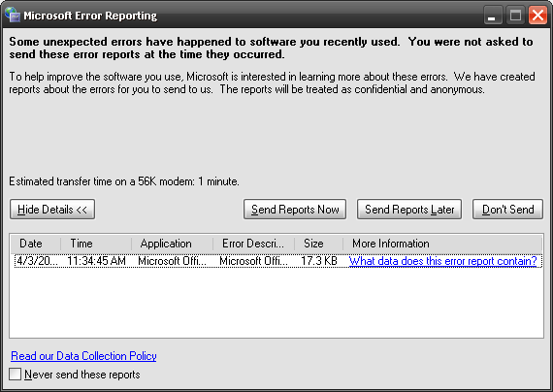Click the More Information column header
This screenshot has width=553, height=392.
coord(442,244)
